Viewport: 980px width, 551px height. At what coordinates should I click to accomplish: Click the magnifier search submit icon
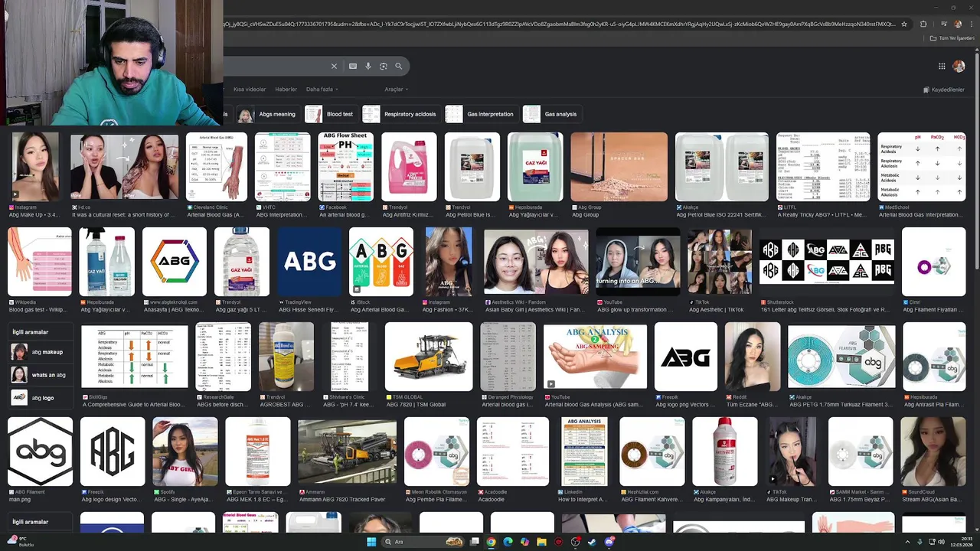click(x=398, y=67)
